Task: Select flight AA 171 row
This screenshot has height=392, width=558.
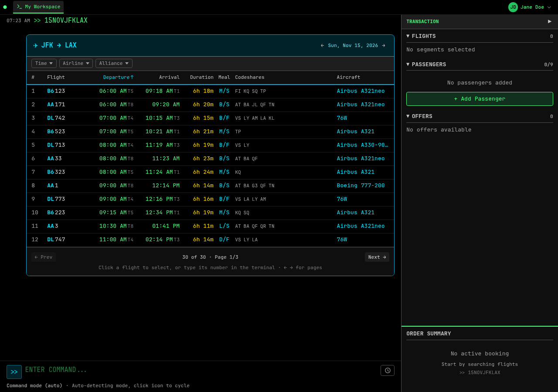Action: (210, 105)
